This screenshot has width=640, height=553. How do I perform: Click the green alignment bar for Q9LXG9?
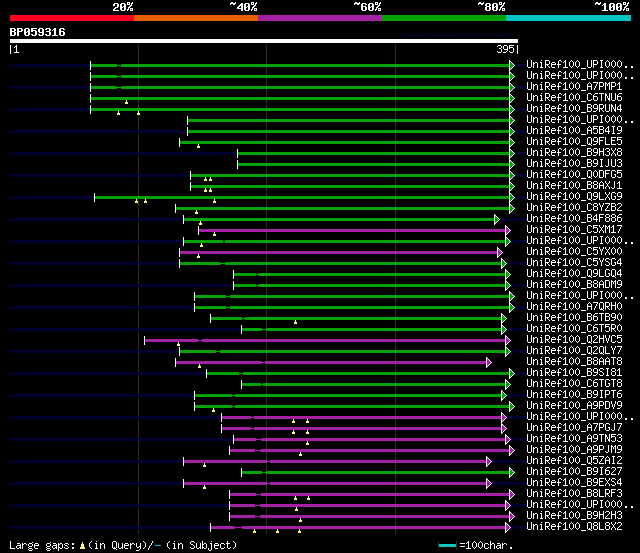click(x=302, y=198)
